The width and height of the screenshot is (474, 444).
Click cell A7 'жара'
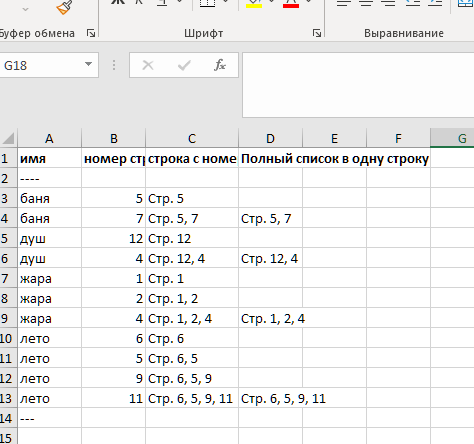(x=49, y=278)
